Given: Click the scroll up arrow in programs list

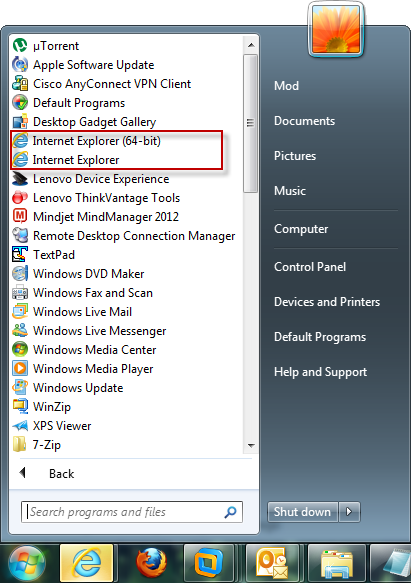Looking at the screenshot, I should tap(251, 45).
